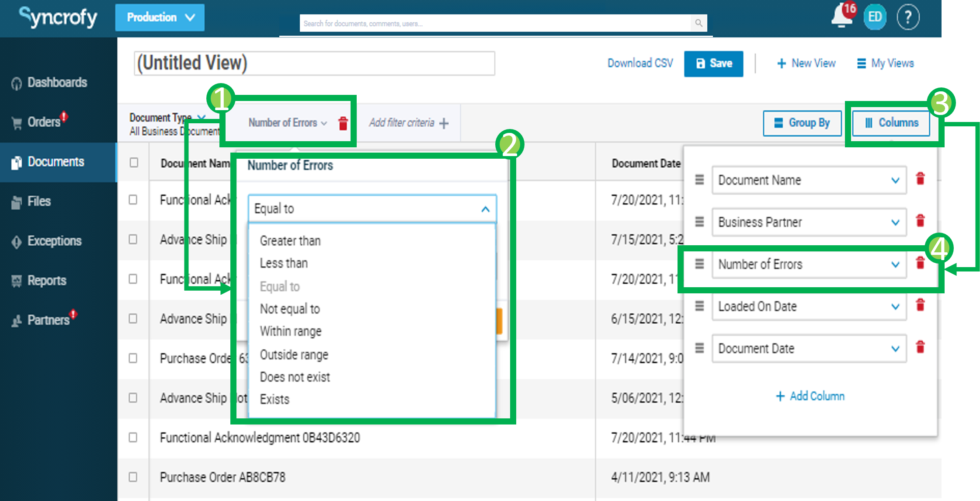
Task: Check the 7/14/2021 Purchase Order row
Action: click(133, 358)
